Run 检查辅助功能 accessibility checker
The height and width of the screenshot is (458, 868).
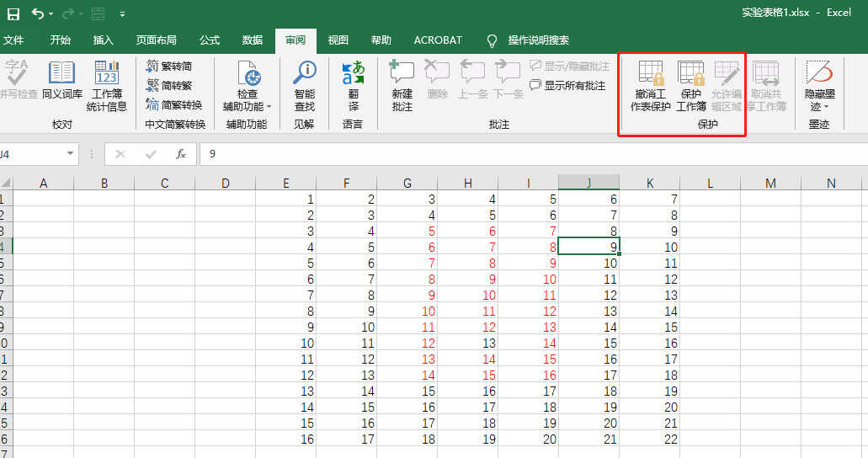click(x=247, y=86)
